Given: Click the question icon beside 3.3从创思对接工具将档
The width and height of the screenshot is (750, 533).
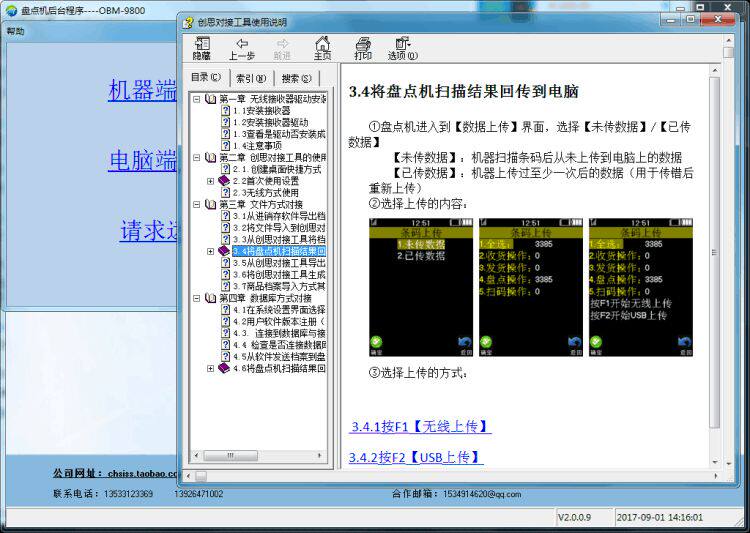Looking at the screenshot, I should tap(226, 239).
